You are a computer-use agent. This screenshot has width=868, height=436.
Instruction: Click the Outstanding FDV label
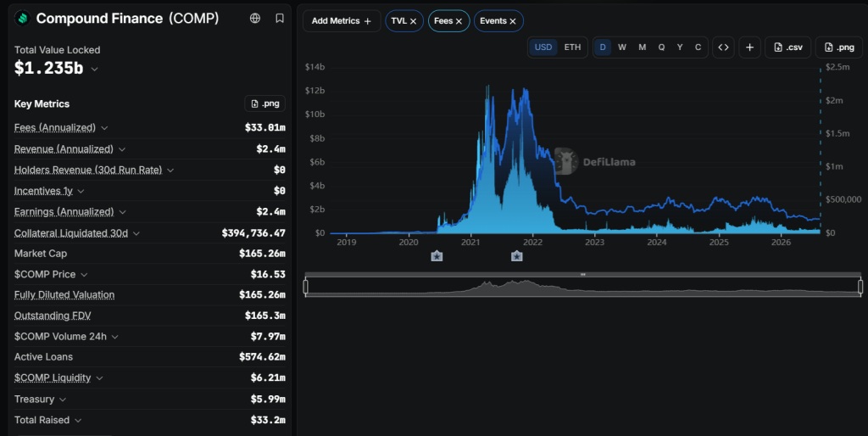coord(53,316)
